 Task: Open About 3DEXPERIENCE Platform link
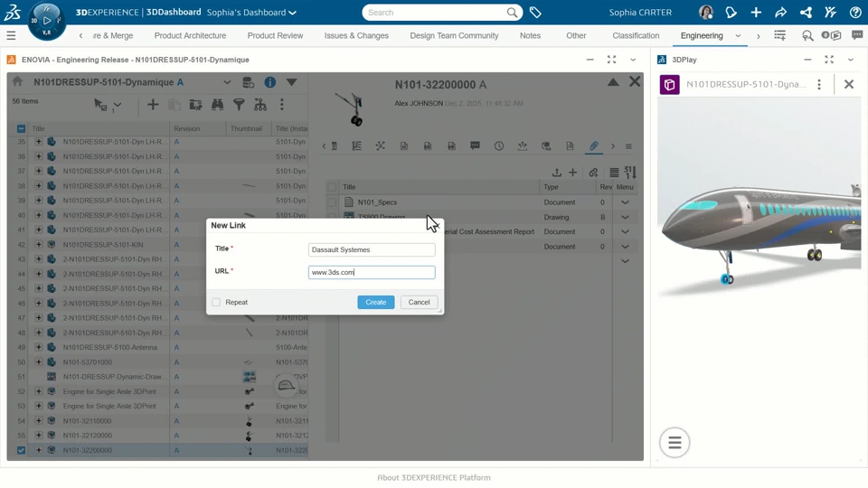(434, 477)
